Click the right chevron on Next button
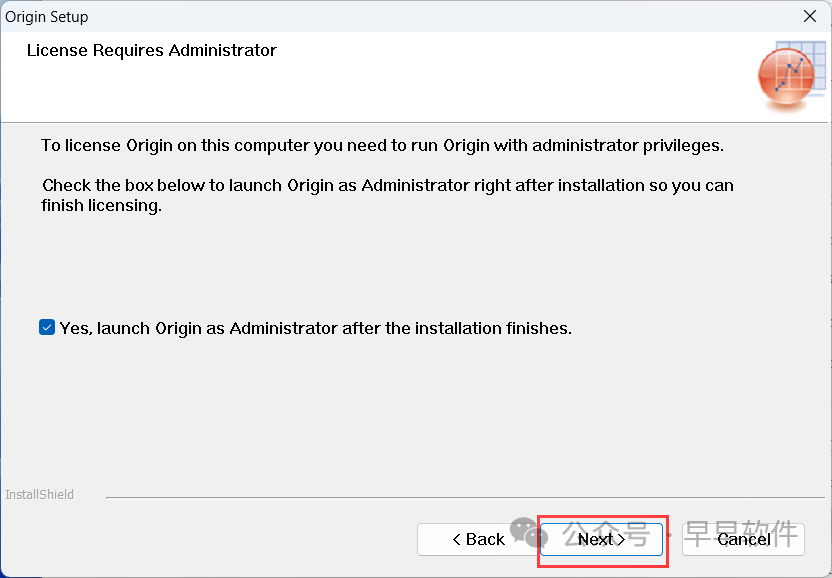The width and height of the screenshot is (832, 578). tap(620, 539)
